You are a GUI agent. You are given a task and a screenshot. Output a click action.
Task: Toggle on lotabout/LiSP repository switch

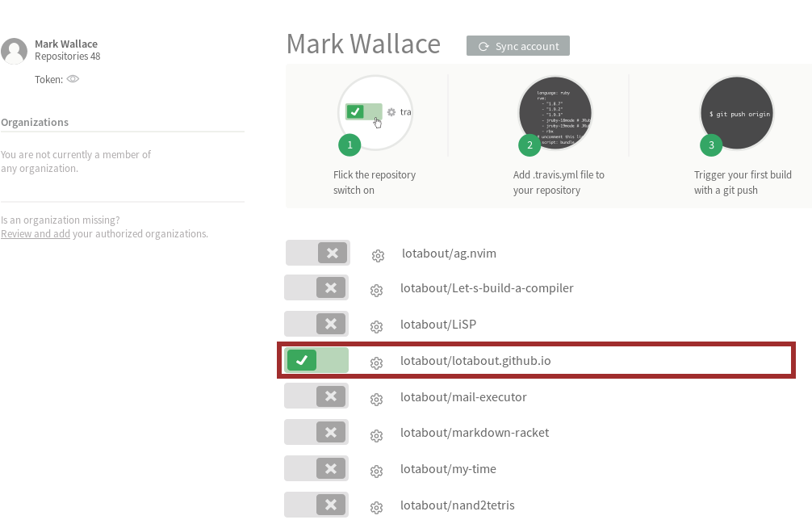316,324
